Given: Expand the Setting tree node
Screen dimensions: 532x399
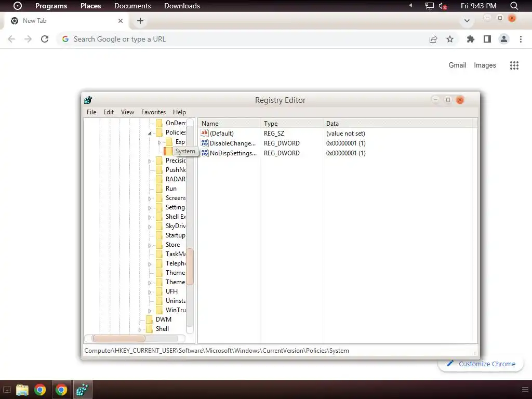Looking at the screenshot, I should pyautogui.click(x=150, y=208).
